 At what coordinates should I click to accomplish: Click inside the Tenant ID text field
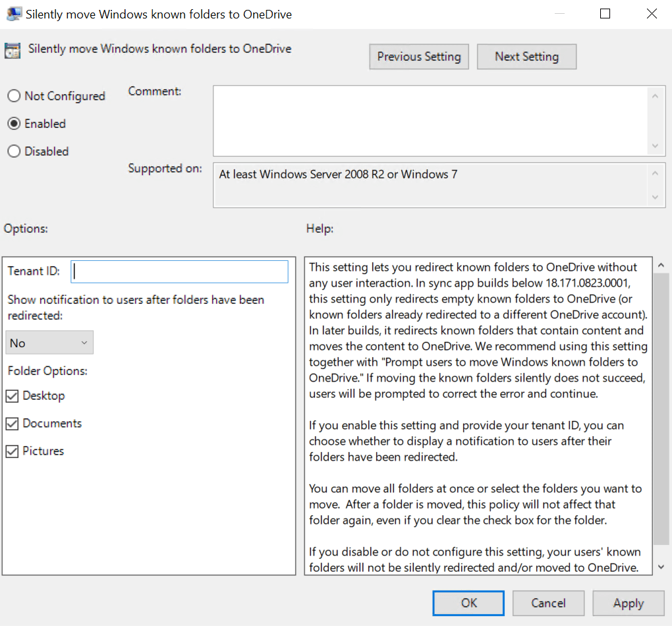[179, 271]
